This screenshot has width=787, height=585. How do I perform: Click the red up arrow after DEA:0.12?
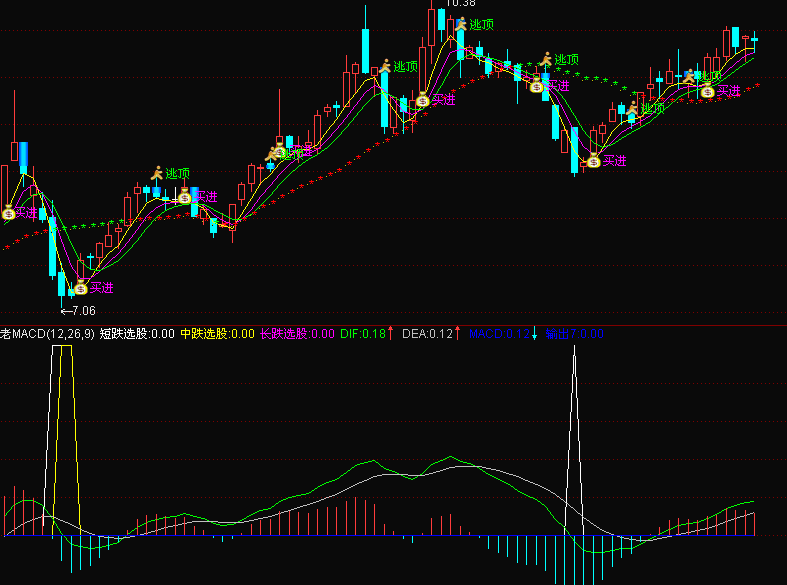(457, 333)
